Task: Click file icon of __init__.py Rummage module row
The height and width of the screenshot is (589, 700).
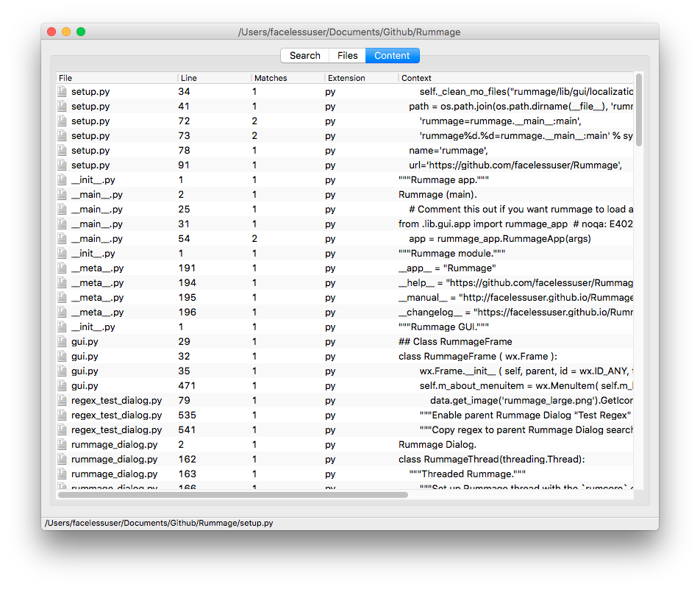Action: (x=62, y=254)
